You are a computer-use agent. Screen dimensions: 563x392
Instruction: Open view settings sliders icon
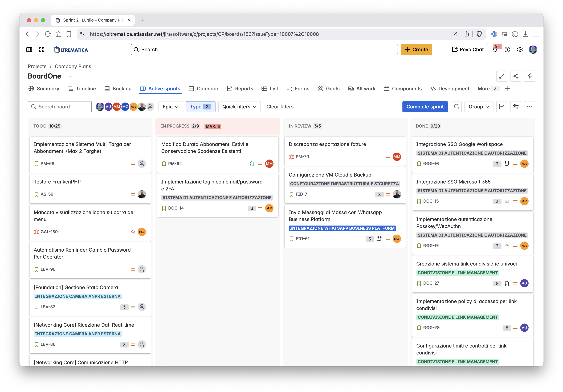(x=515, y=107)
